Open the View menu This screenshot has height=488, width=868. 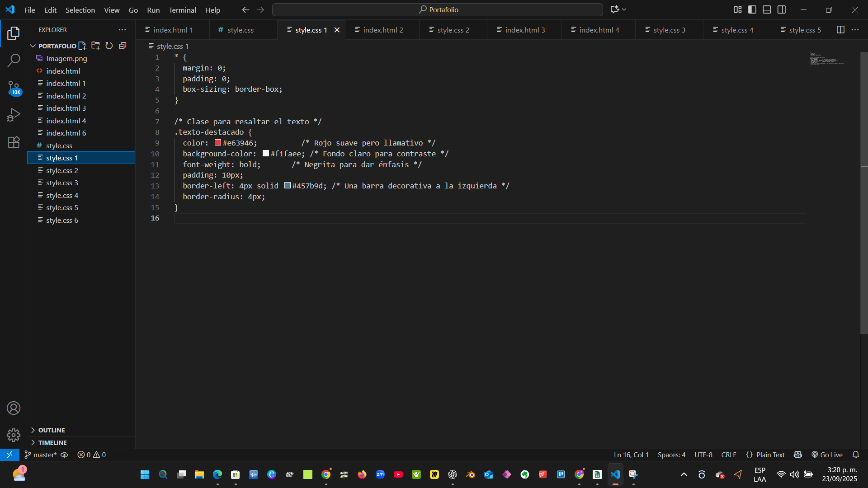coord(112,9)
